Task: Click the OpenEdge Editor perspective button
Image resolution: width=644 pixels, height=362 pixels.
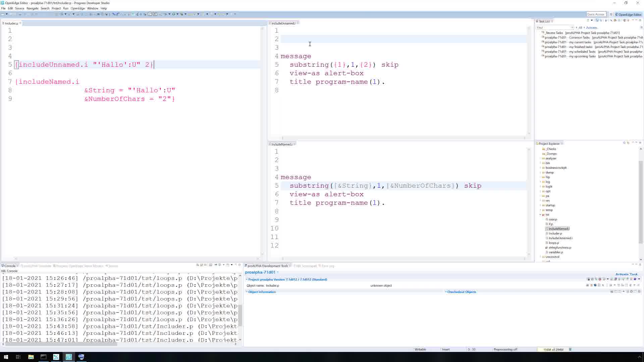Action: [x=628, y=14]
